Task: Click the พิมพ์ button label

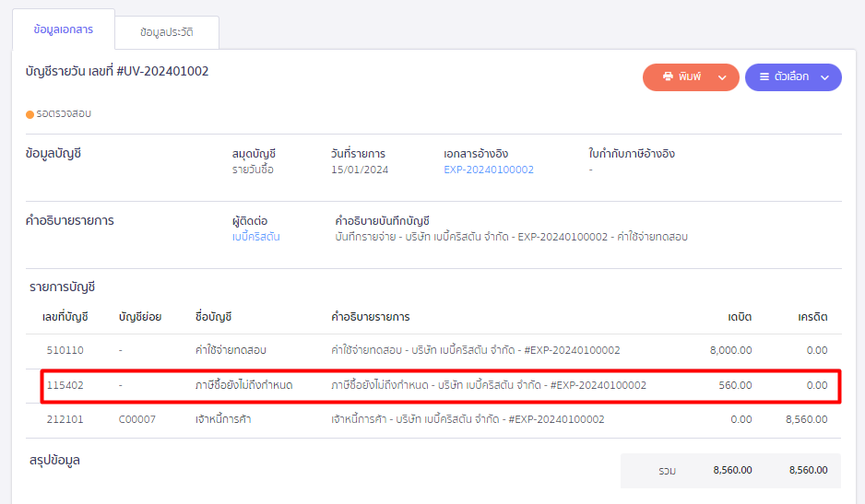Action: coord(690,76)
